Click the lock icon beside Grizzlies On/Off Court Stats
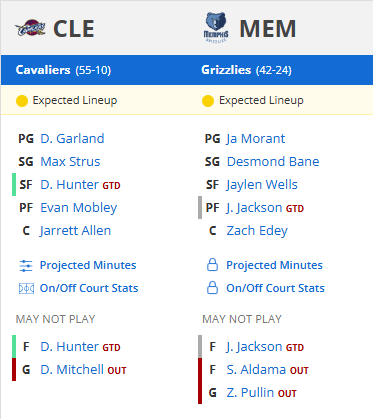The width and height of the screenshot is (373, 419). [212, 288]
